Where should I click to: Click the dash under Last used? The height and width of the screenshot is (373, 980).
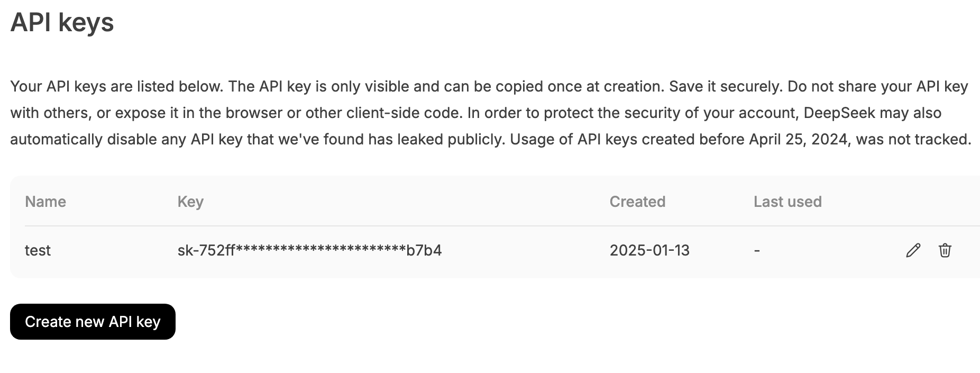click(x=757, y=250)
